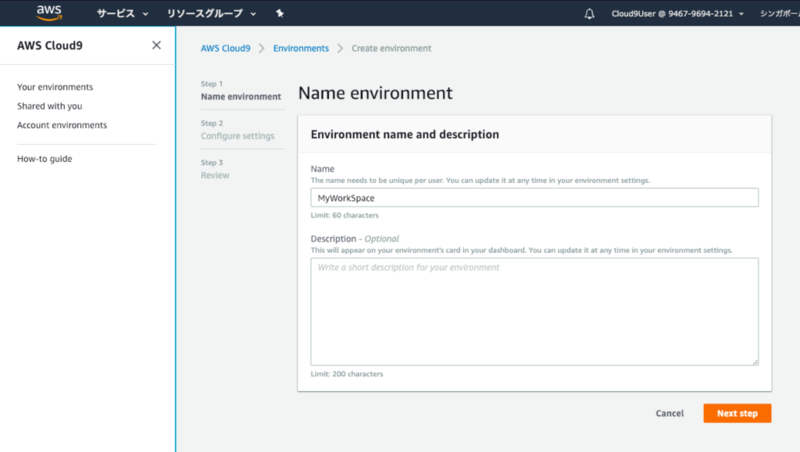Focus the Name input field

534,198
